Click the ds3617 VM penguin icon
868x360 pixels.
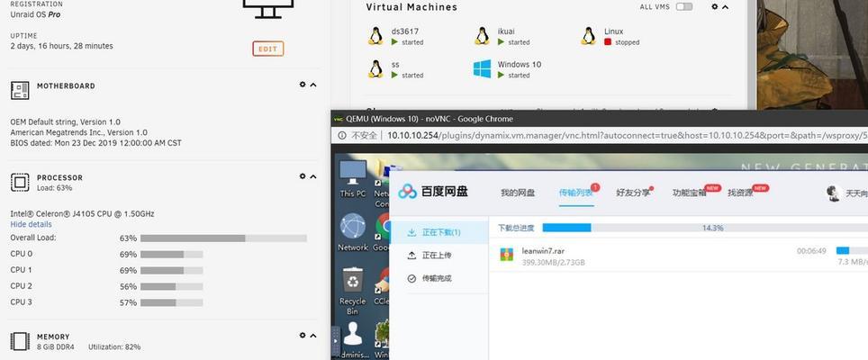[x=375, y=36]
